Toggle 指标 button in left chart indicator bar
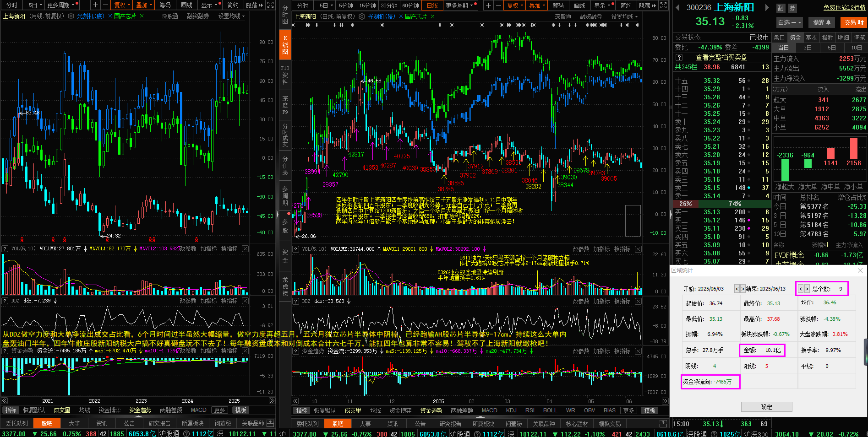Viewport: 868px width, 437px height. pos(11,410)
